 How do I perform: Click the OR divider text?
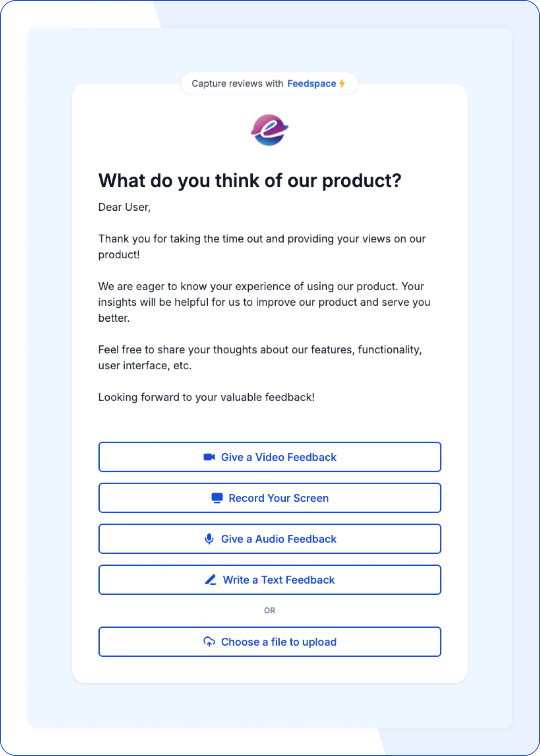[x=270, y=610]
